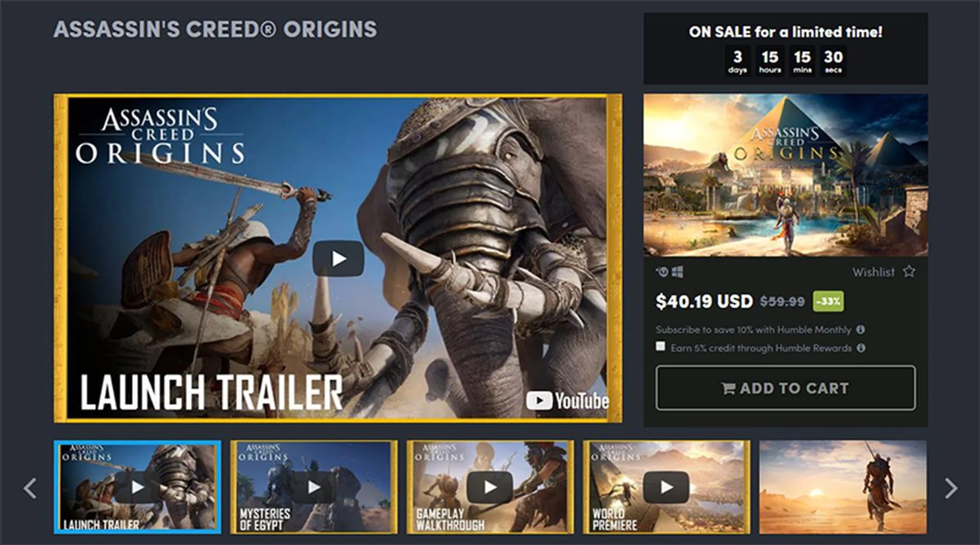
Task: Select the Launch Trailer thumbnail
Action: [137, 487]
